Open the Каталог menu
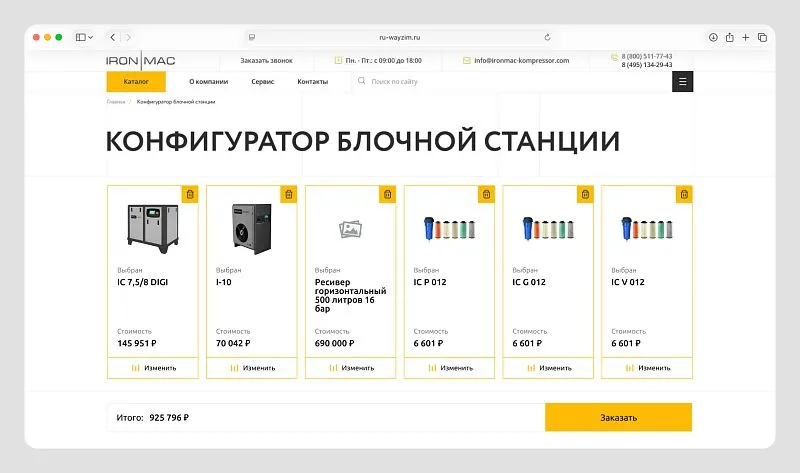The width and height of the screenshot is (800, 473). (x=136, y=82)
